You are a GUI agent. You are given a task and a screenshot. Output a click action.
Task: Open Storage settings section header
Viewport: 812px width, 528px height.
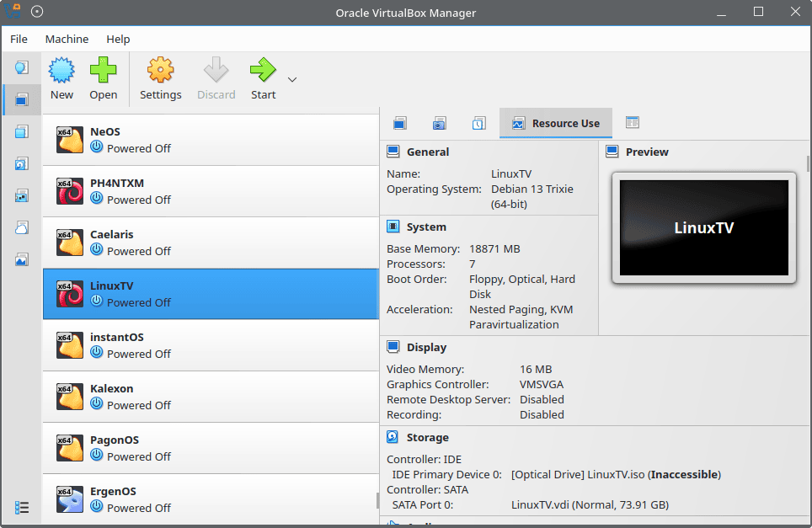tap(427, 437)
